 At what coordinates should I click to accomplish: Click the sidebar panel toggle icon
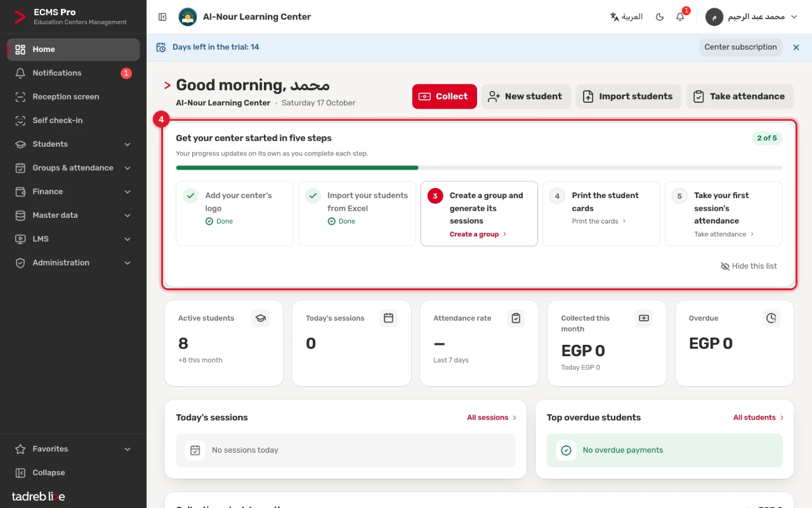[x=162, y=17]
